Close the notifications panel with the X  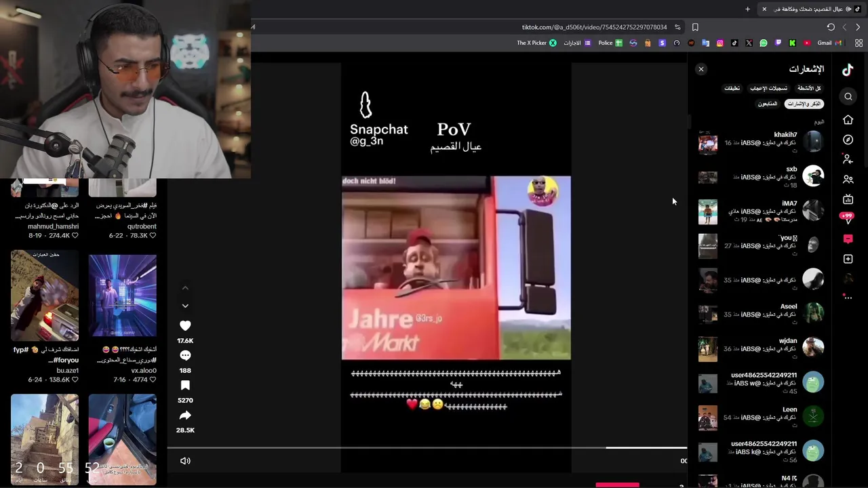click(701, 69)
